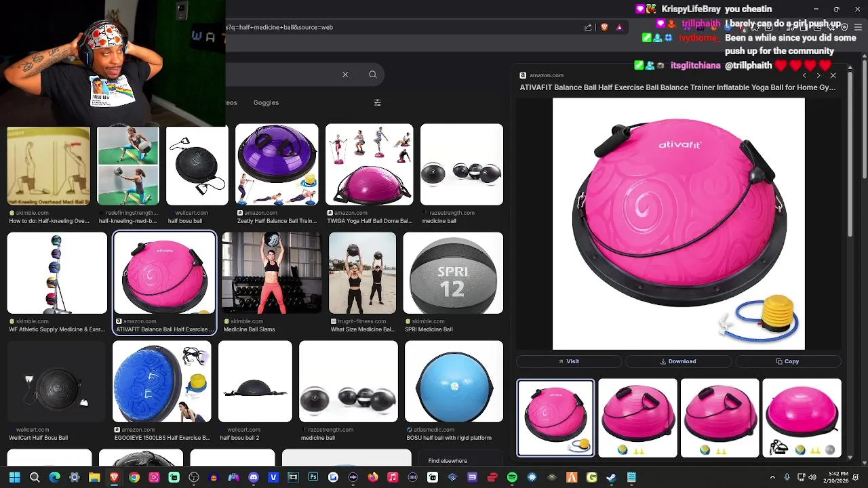Click the Brave browser taskbar icon
The image size is (868, 488).
(x=114, y=478)
